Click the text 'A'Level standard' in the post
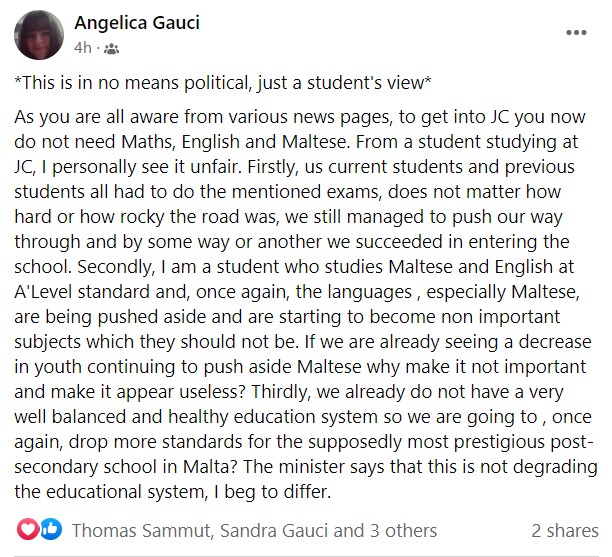Screen dimensions: 612x557 point(82,292)
